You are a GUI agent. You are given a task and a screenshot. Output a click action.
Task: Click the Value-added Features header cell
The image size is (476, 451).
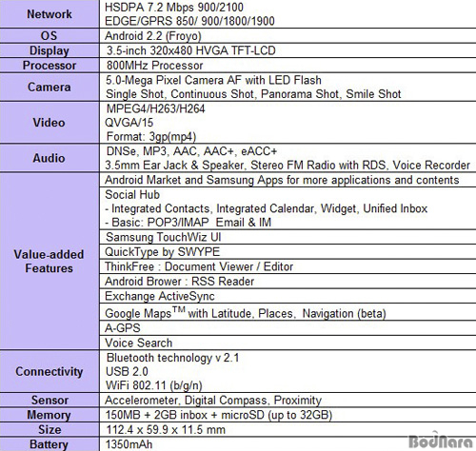(50, 262)
